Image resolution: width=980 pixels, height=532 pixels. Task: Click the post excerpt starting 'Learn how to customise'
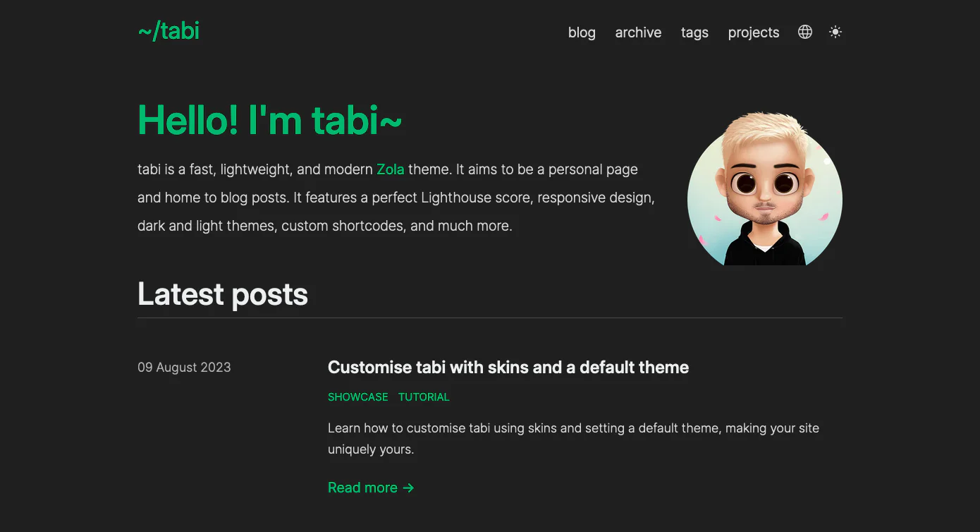click(573, 438)
